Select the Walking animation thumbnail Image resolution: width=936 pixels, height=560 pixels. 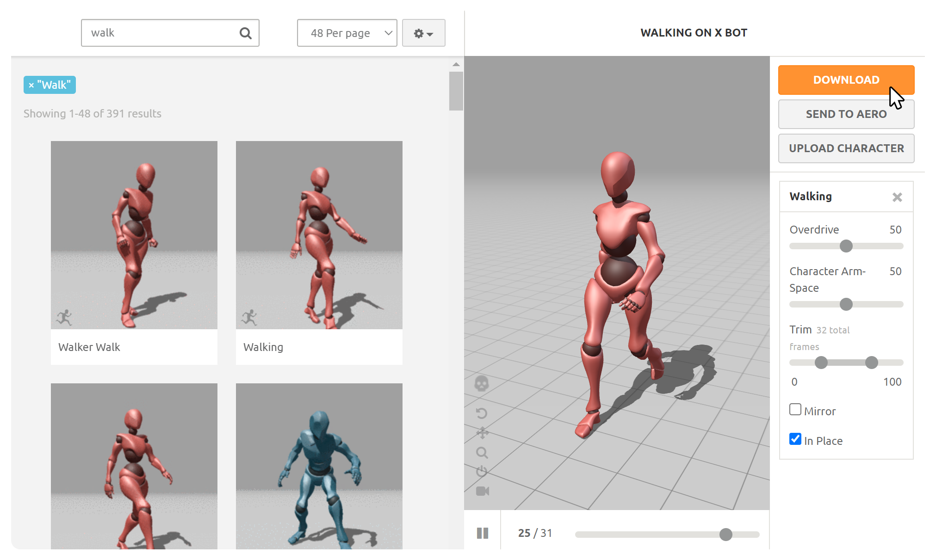pyautogui.click(x=319, y=235)
